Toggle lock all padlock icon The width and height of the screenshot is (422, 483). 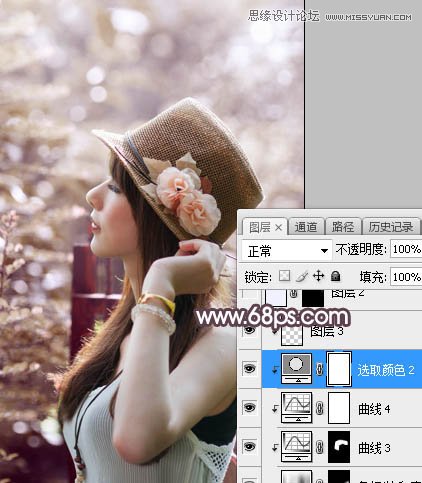336,276
